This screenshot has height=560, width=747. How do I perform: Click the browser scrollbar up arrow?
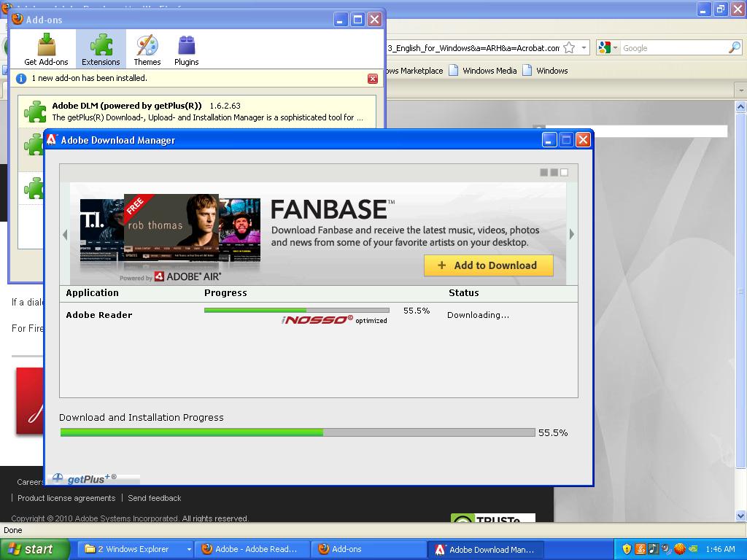740,106
